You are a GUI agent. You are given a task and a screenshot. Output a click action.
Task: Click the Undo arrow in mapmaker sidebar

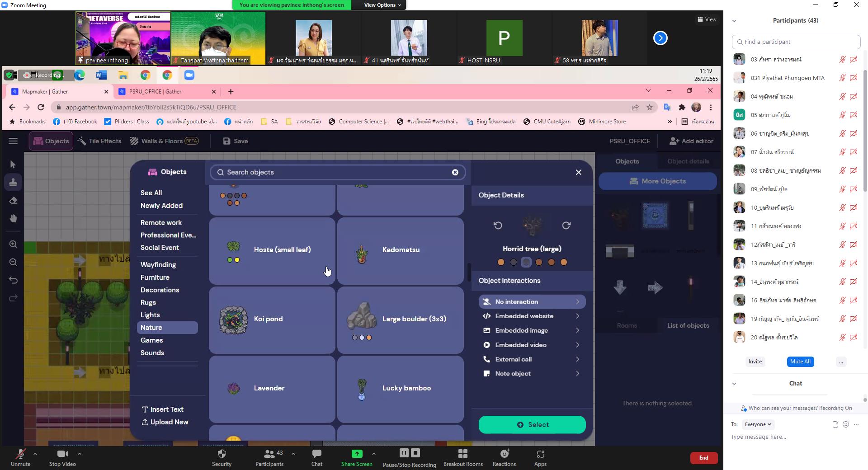coord(13,280)
